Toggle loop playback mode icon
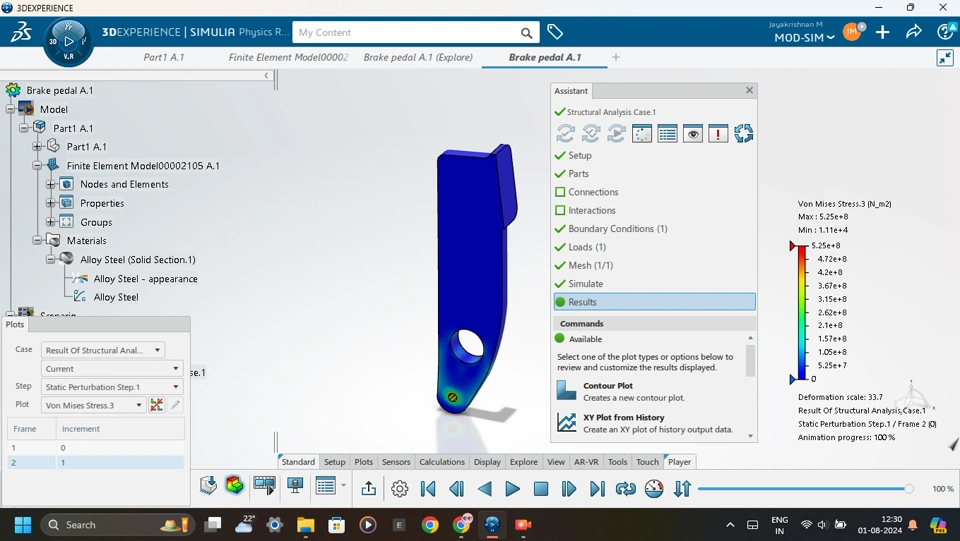Screen dimensions: 960x541 [x=626, y=488]
